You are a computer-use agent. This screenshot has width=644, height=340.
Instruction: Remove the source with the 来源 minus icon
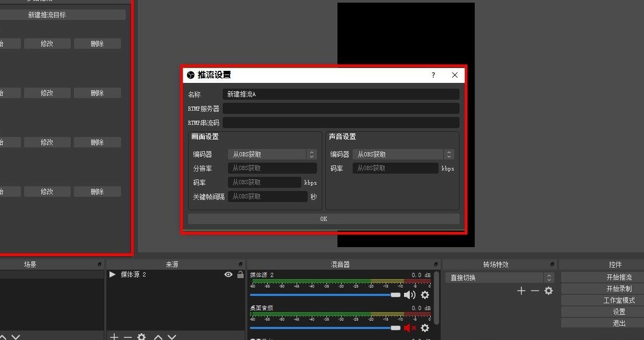tap(128, 336)
